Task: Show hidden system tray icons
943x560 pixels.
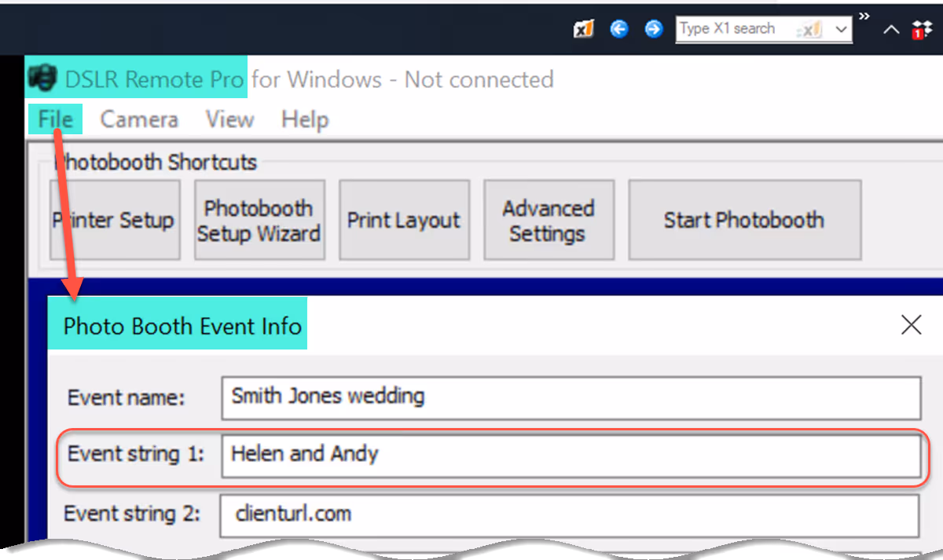Action: click(891, 30)
